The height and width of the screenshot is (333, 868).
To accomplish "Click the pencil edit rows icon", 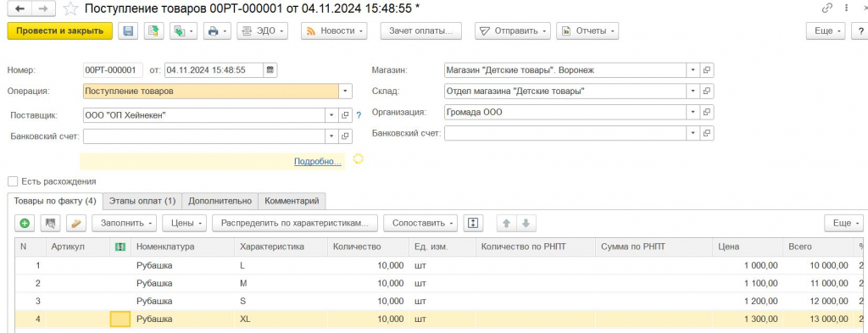I will (x=76, y=224).
